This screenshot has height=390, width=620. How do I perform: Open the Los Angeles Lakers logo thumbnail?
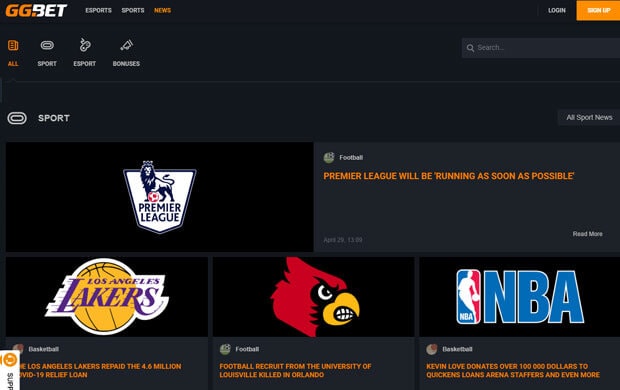[x=107, y=297]
